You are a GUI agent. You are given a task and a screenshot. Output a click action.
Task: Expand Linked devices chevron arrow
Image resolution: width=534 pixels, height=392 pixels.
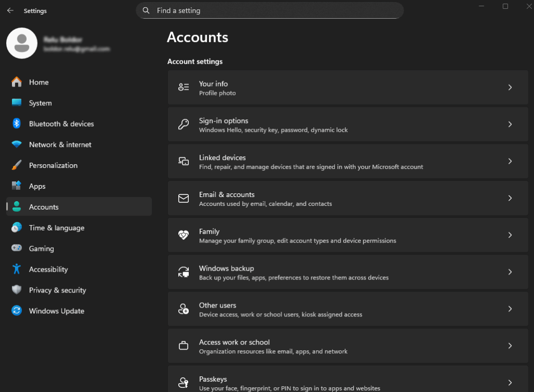point(510,161)
